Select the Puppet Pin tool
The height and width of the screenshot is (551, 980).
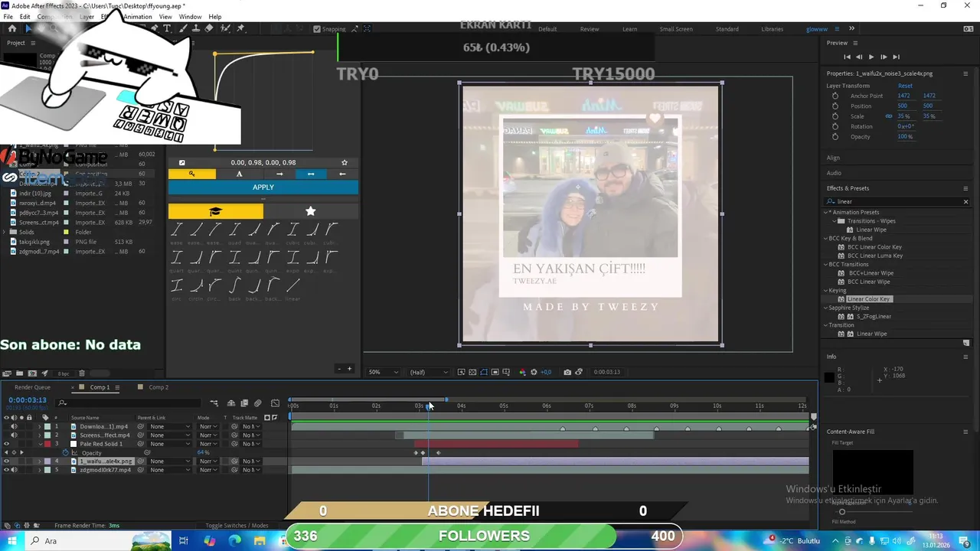coord(240,28)
